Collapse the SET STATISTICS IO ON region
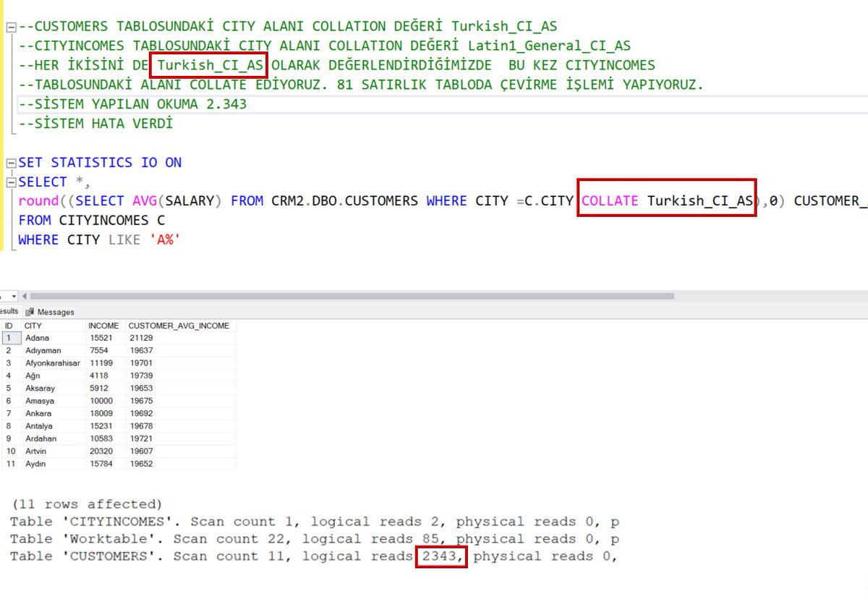This screenshot has height=602, width=868. click(10, 163)
